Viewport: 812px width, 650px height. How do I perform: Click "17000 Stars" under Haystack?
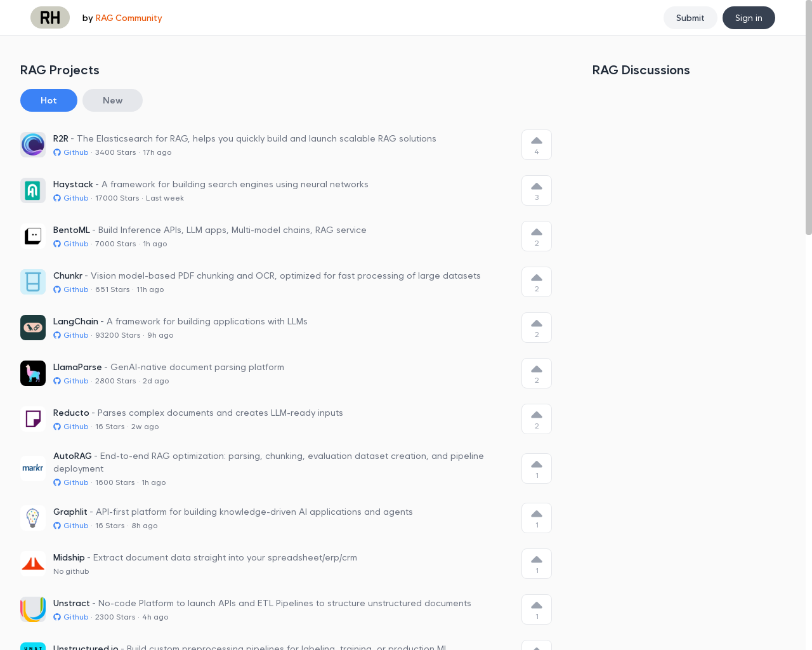117,198
